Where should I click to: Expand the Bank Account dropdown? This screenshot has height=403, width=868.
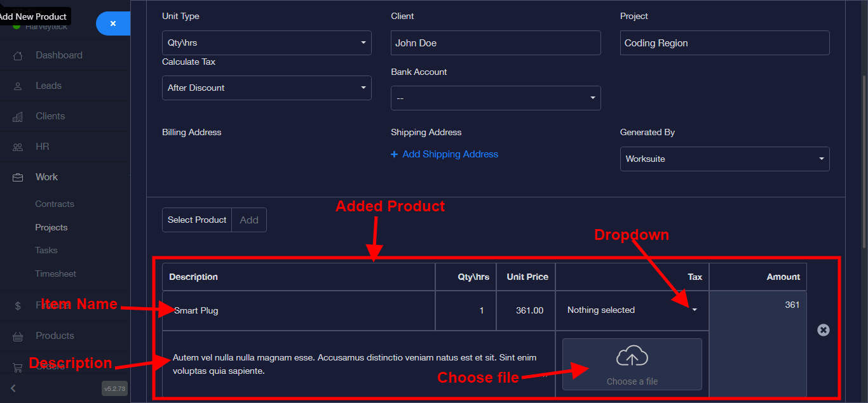click(x=495, y=98)
